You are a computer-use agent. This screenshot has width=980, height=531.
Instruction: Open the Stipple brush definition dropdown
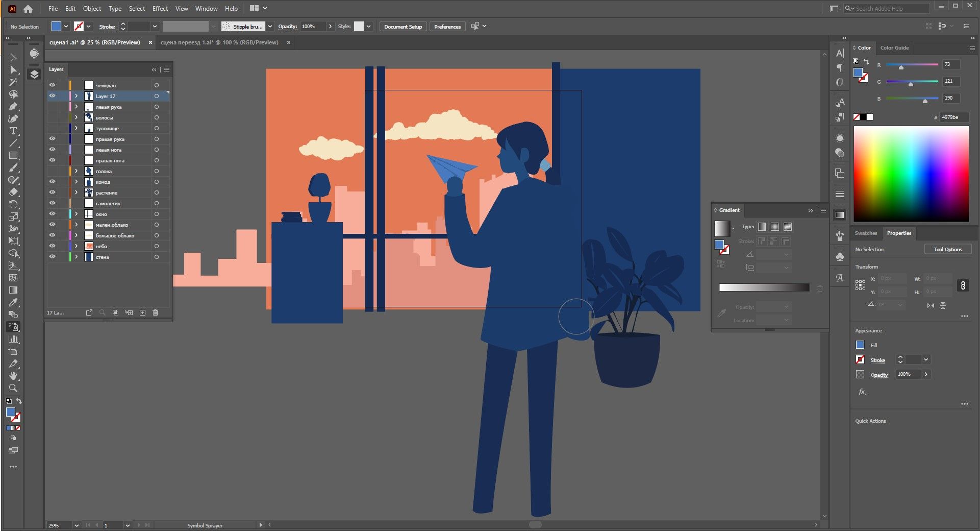click(270, 27)
